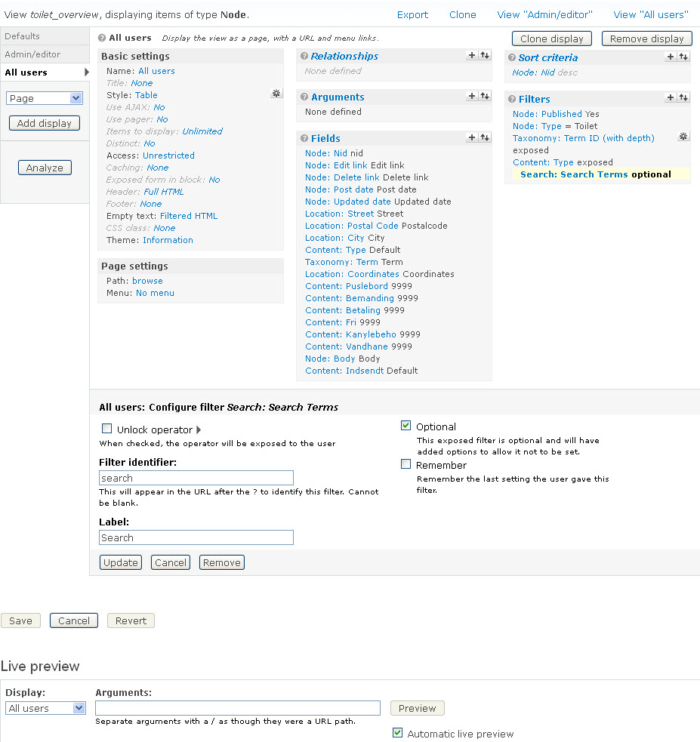
Task: Click the rearrange arrows icon on Fields
Action: coord(484,137)
